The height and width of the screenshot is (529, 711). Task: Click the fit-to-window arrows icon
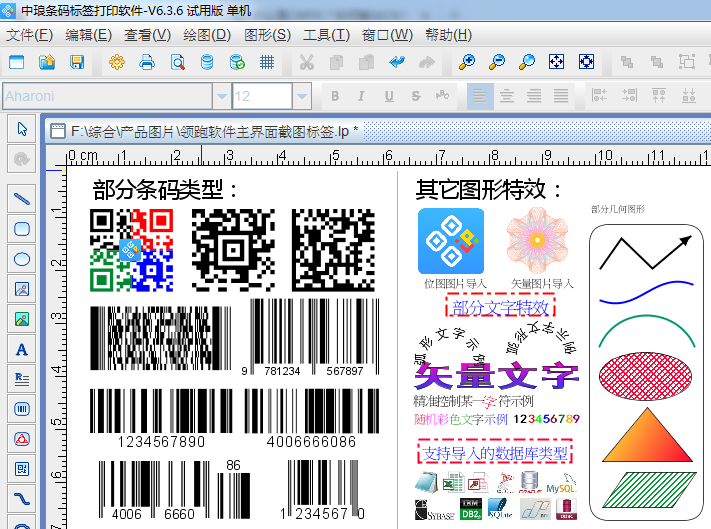(x=556, y=62)
